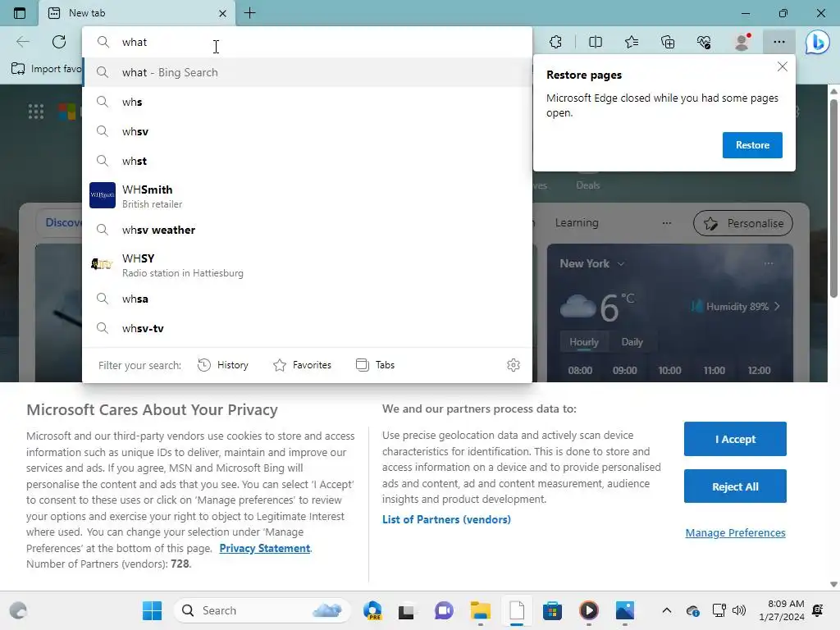Viewport: 840px width, 630px height.
Task: Switch weather to Daily tab
Action: (x=632, y=342)
